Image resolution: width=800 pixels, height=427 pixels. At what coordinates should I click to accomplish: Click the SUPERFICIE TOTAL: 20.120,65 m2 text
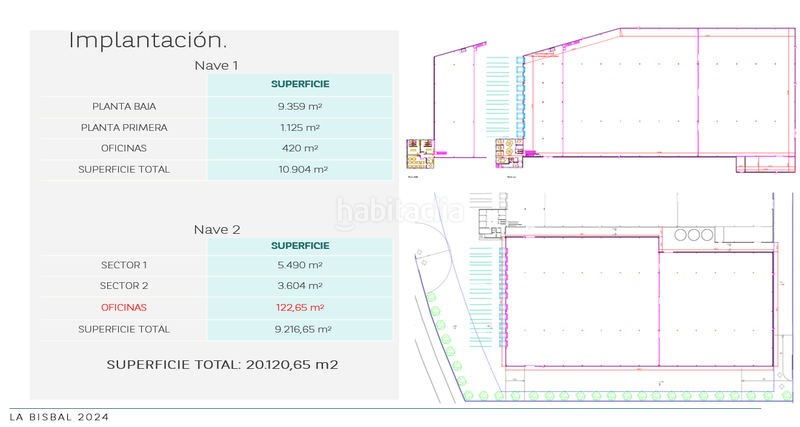tap(222, 364)
